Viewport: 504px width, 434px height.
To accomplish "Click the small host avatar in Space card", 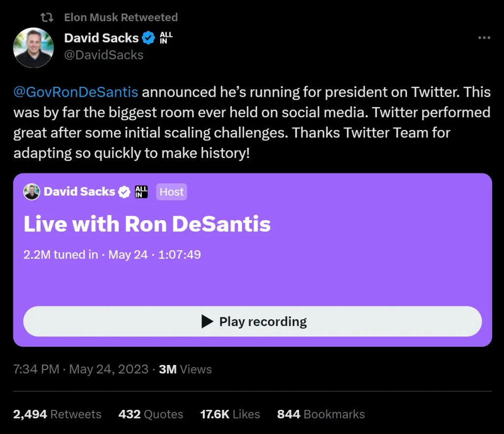I will [31, 192].
